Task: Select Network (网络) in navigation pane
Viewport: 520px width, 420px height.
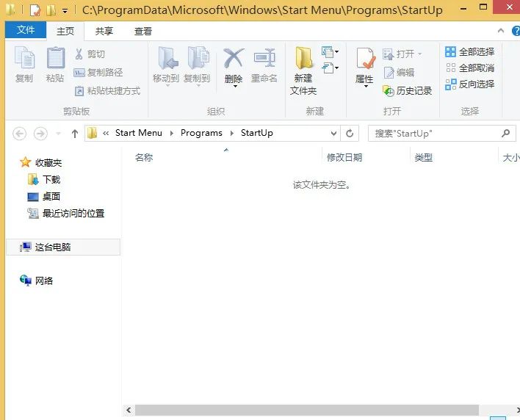Action: pyautogui.click(x=37, y=280)
